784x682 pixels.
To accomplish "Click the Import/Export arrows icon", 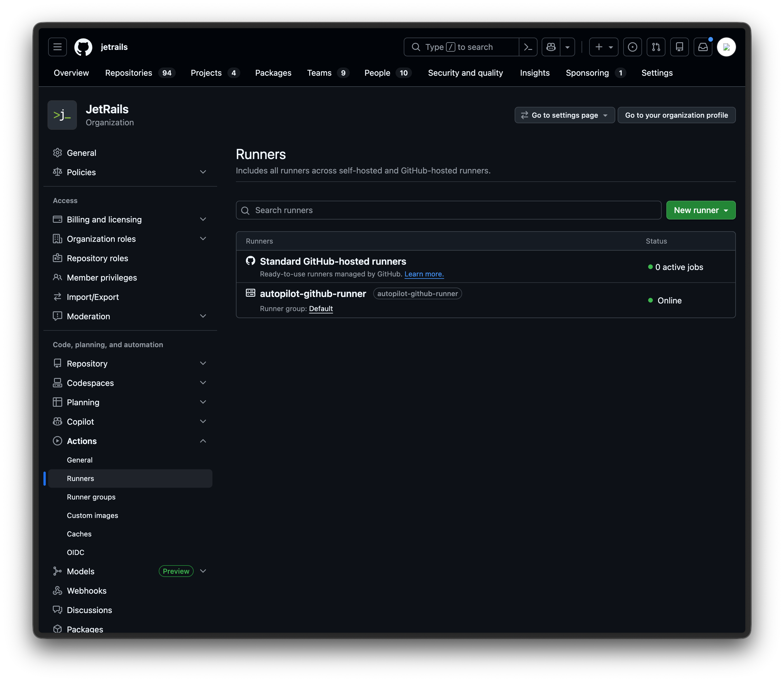I will (58, 297).
